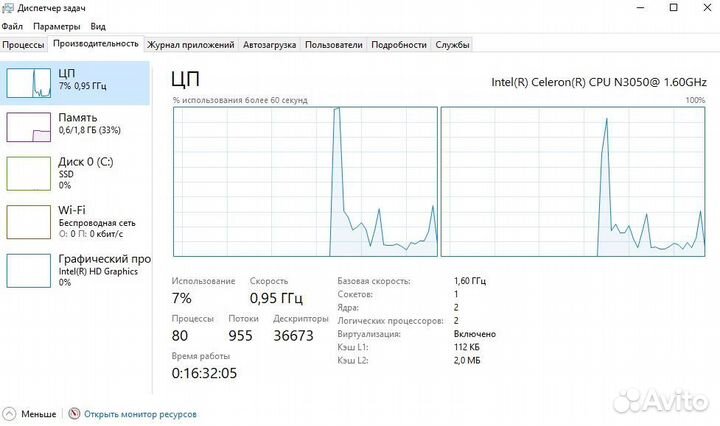Click the Кэш L1 value 112 КБ
The height and width of the screenshot is (426, 720).
(x=467, y=348)
